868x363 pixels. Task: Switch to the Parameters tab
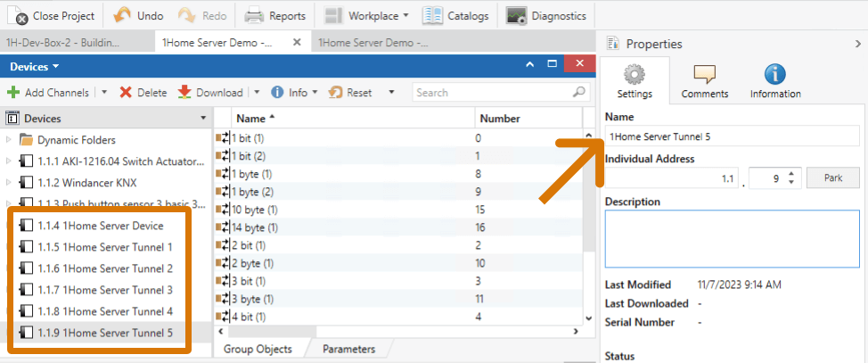(348, 349)
